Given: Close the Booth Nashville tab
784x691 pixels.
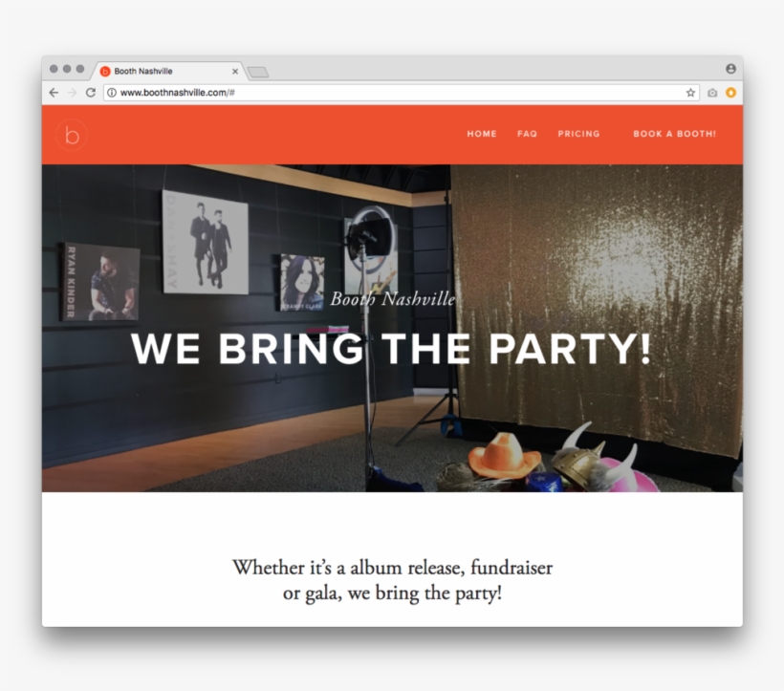Looking at the screenshot, I should point(235,72).
